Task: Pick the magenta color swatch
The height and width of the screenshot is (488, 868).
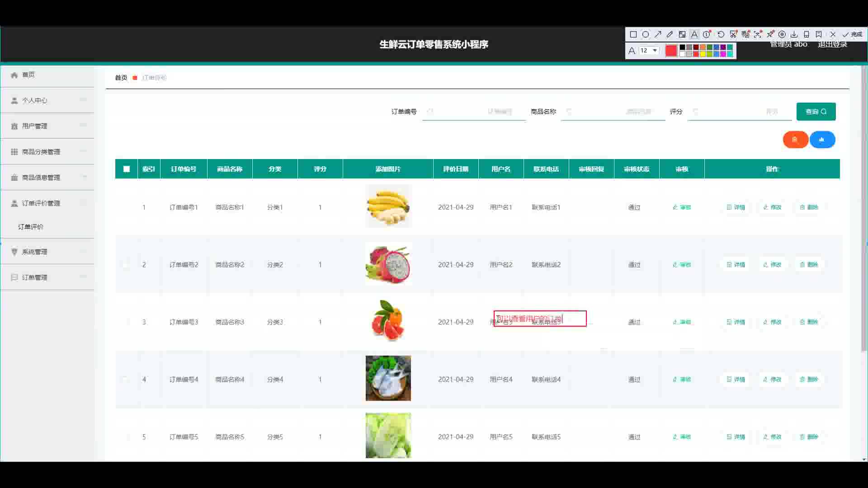Action: [x=723, y=54]
